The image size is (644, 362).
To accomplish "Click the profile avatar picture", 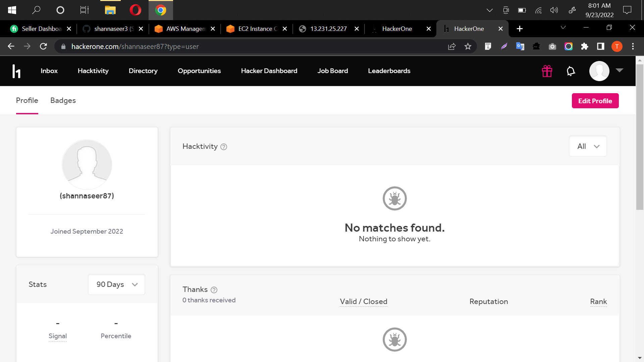I will click(x=87, y=165).
